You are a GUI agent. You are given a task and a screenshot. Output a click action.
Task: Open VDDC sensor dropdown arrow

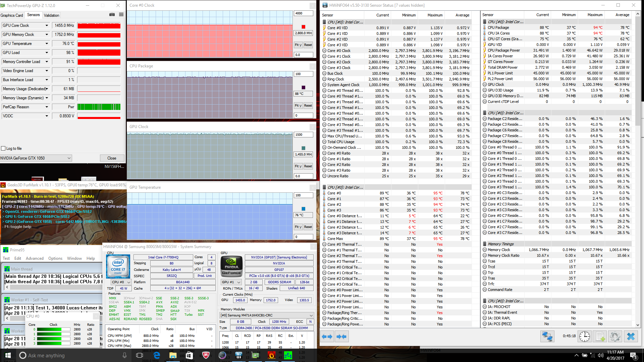click(47, 116)
